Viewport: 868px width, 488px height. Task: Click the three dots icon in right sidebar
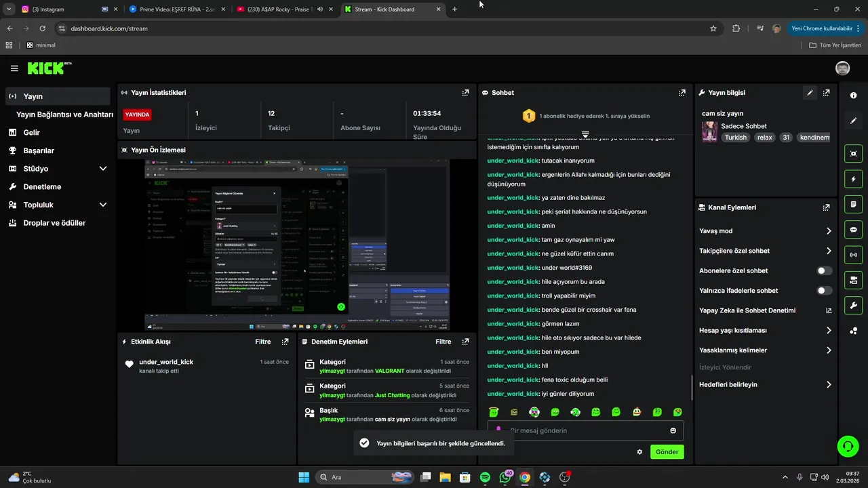click(x=853, y=331)
